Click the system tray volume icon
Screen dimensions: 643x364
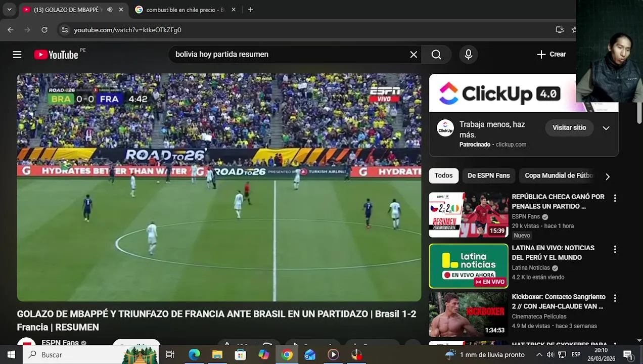click(x=550, y=355)
